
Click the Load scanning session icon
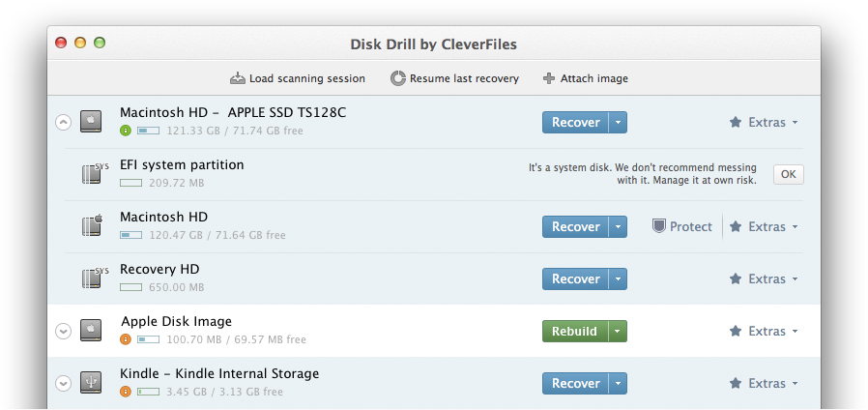click(238, 78)
